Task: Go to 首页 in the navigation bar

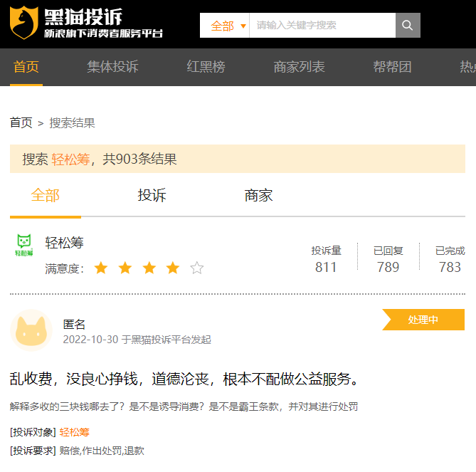Action: pos(26,67)
